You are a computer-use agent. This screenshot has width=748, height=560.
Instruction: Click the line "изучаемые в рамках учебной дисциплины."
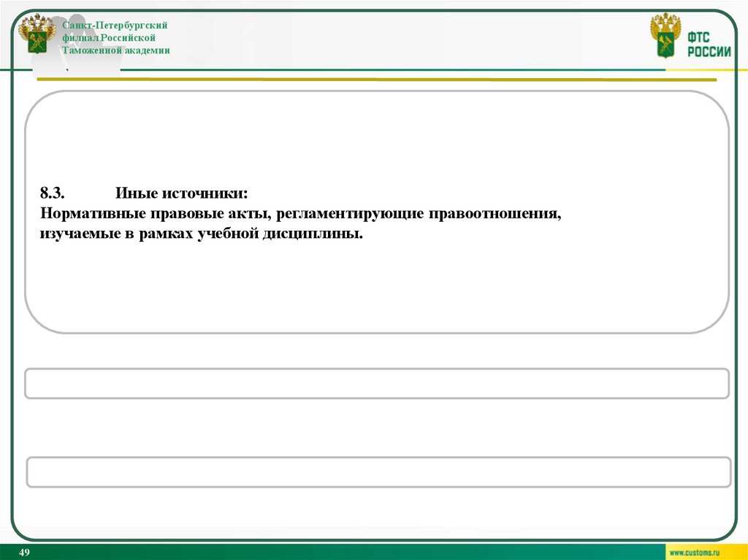click(x=202, y=234)
